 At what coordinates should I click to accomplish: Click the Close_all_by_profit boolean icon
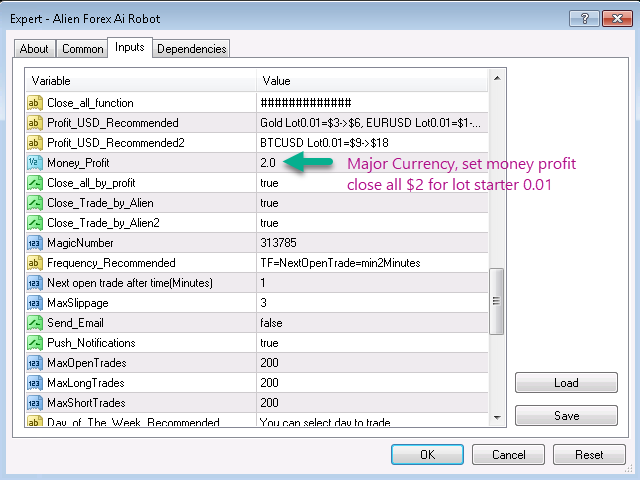click(35, 183)
